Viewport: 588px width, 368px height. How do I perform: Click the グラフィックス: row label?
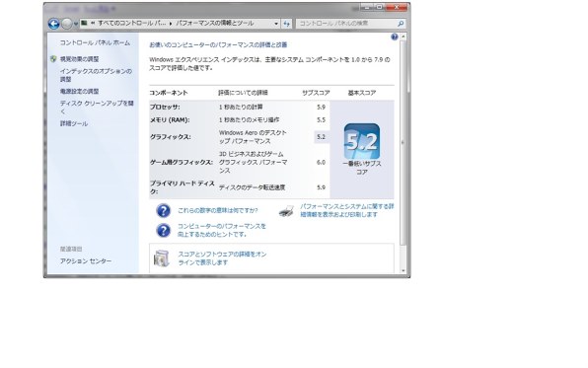coord(171,137)
